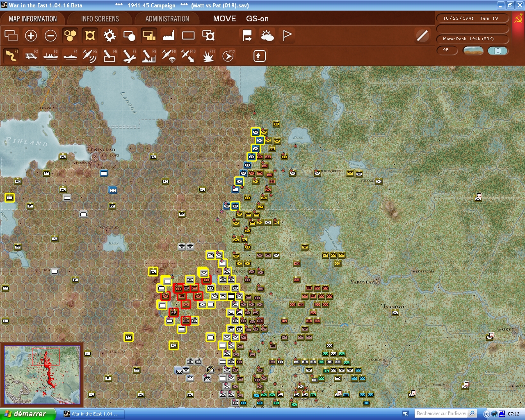Open the MAP INFORMATION tab
The image size is (525, 420).
[x=33, y=19]
